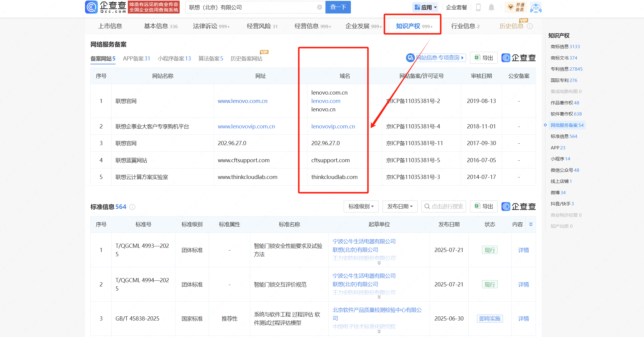Open 网站信息·专项查询 link
644x337 pixels.
pos(436,58)
